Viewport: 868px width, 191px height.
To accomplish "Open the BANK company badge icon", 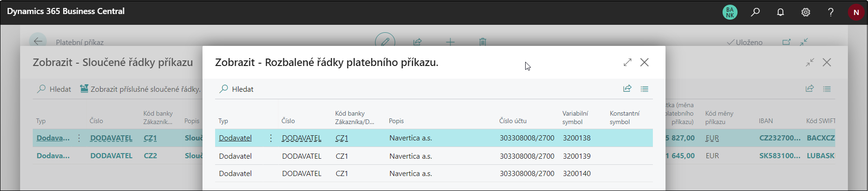I will [730, 12].
